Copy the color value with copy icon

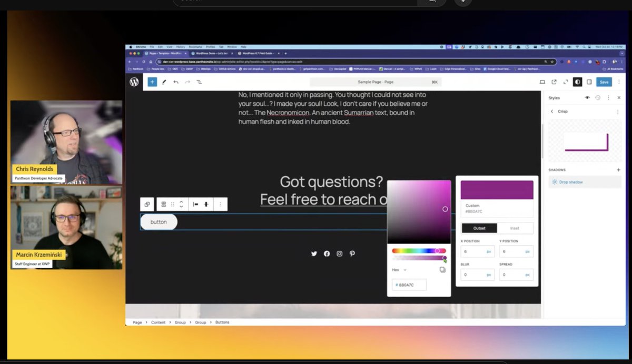(x=442, y=270)
